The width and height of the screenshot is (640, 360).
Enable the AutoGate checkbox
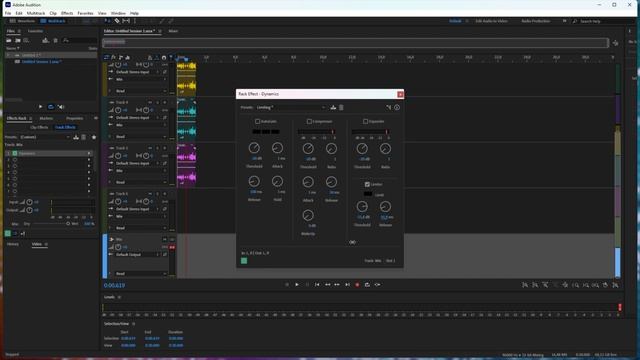(258, 121)
